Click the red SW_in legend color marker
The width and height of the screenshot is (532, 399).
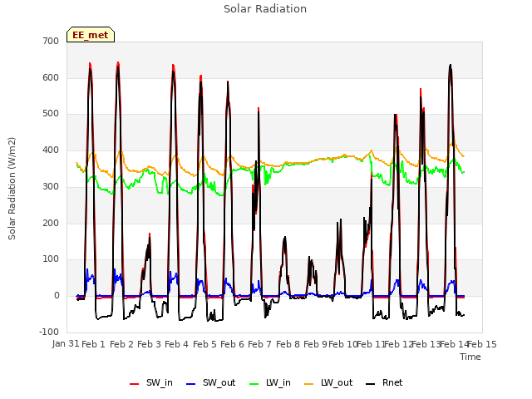[x=135, y=384]
